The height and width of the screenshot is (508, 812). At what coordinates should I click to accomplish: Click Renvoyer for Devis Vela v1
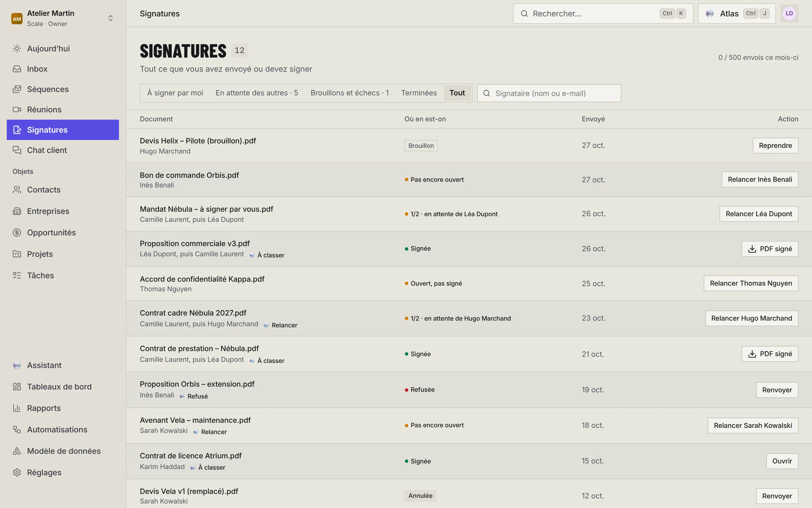click(x=777, y=496)
